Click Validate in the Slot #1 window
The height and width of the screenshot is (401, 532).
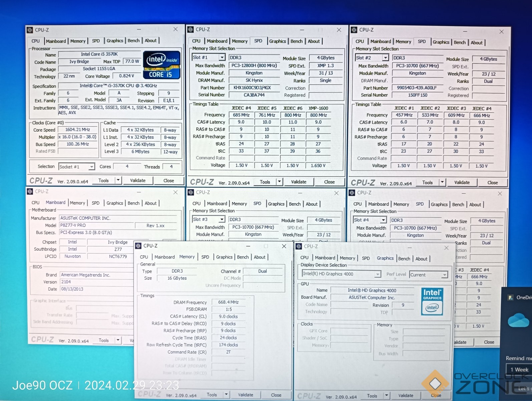(x=299, y=182)
